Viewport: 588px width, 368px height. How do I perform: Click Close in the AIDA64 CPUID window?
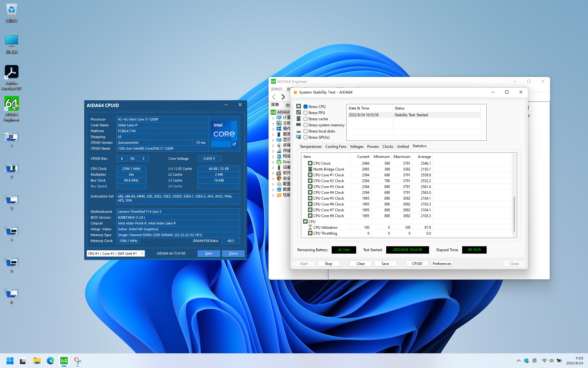click(233, 253)
